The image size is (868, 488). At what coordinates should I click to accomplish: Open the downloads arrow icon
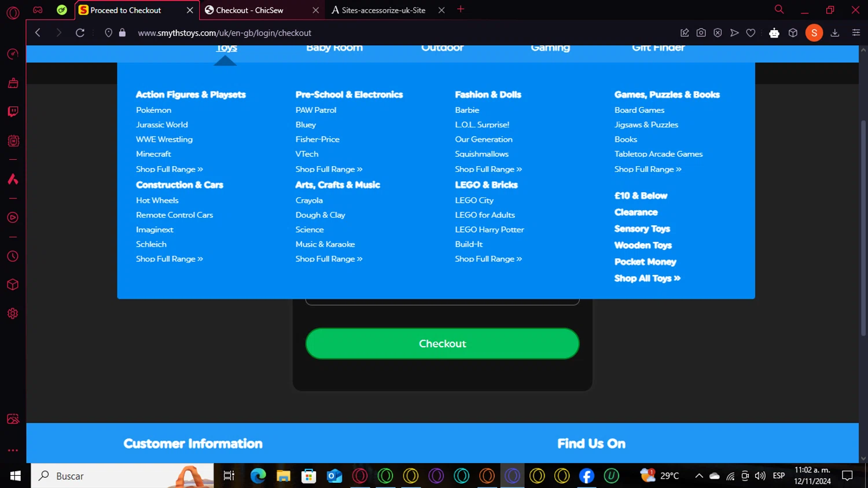click(x=834, y=32)
